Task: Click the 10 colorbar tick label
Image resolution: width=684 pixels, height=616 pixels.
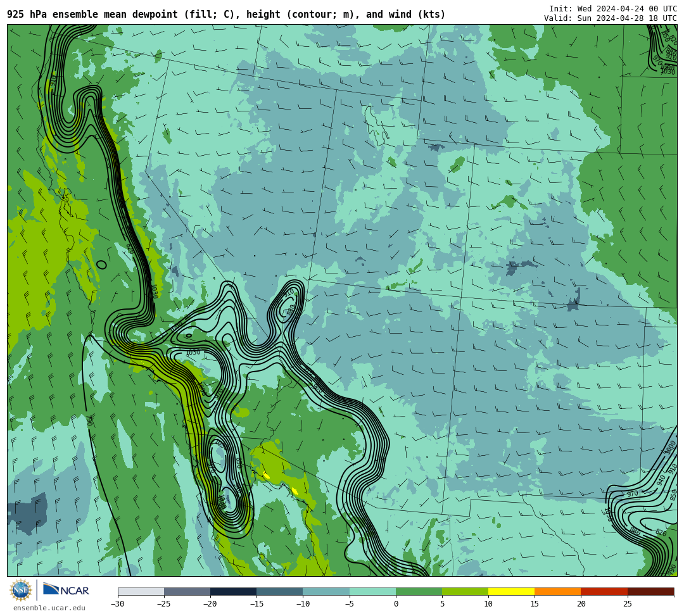Action: click(x=488, y=604)
